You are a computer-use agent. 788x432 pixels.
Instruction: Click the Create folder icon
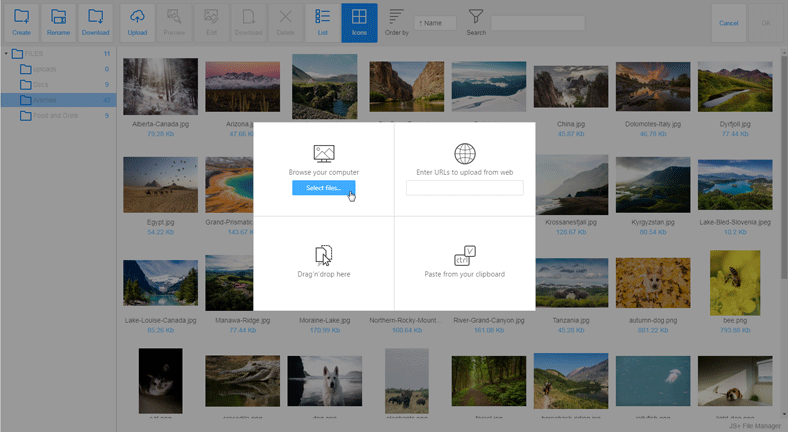[22, 17]
